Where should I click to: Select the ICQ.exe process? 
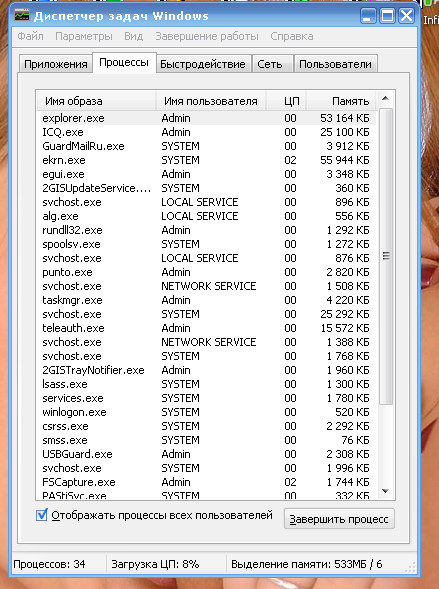click(206, 132)
